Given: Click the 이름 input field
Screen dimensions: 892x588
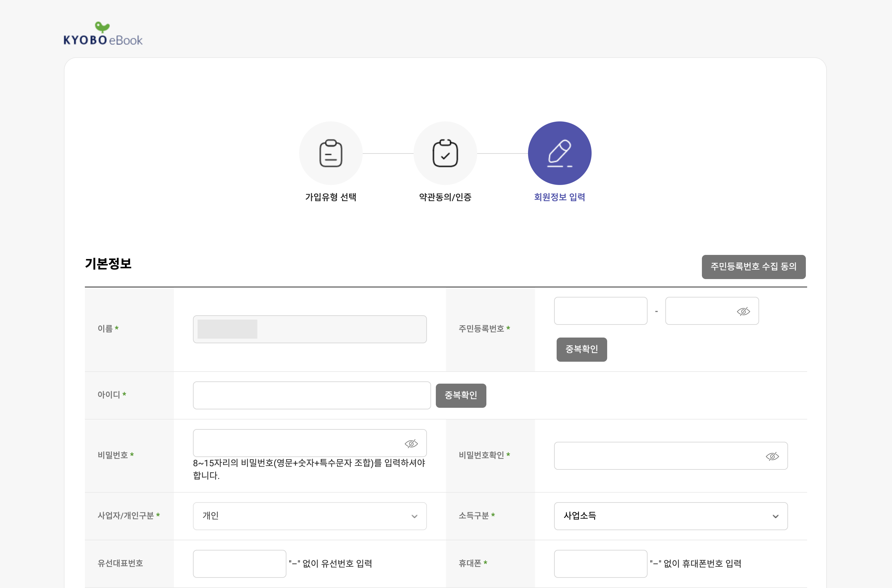Looking at the screenshot, I should [x=310, y=329].
